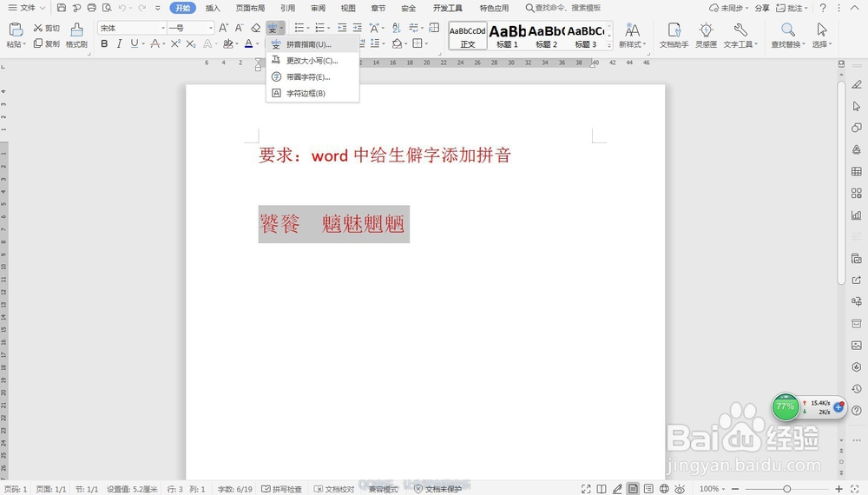Click the 分享 share button
The image size is (868, 495).
pos(762,8)
